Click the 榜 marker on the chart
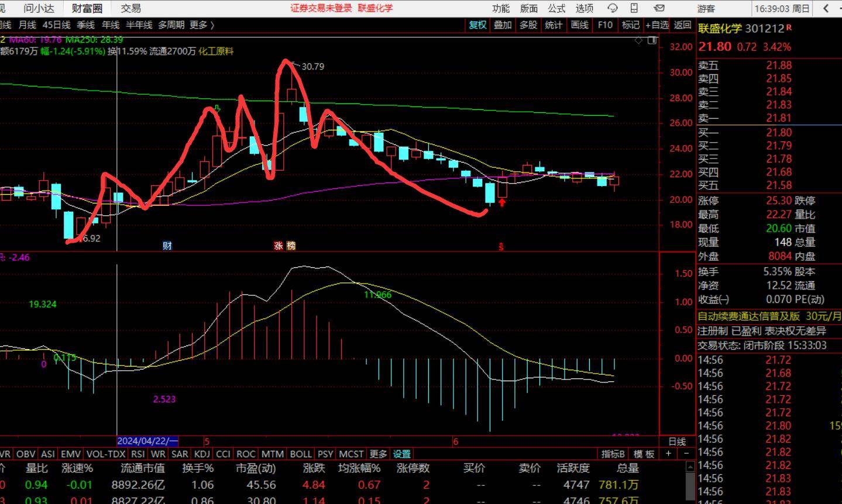 (291, 246)
